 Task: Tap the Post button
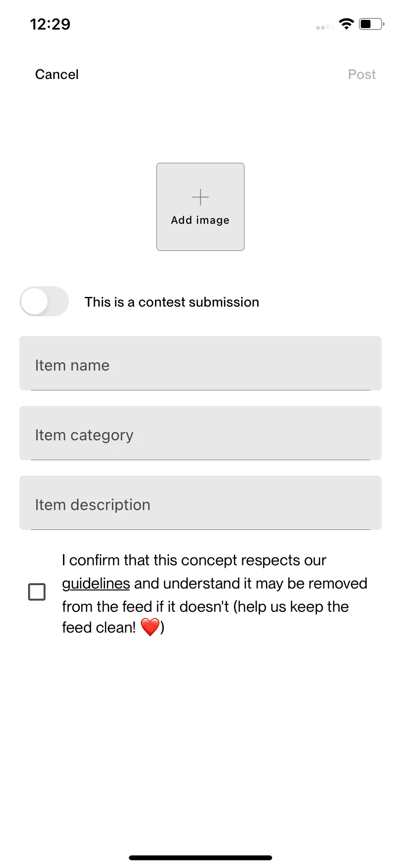point(362,75)
